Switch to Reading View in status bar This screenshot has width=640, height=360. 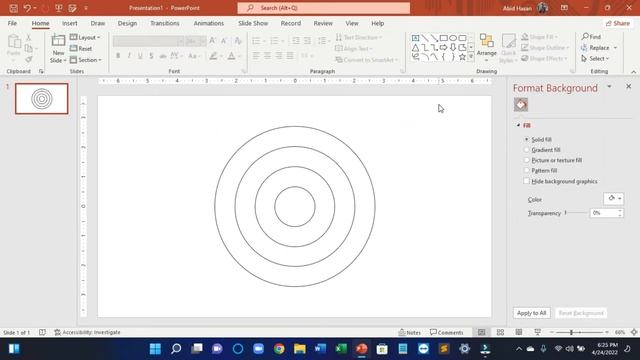click(519, 332)
